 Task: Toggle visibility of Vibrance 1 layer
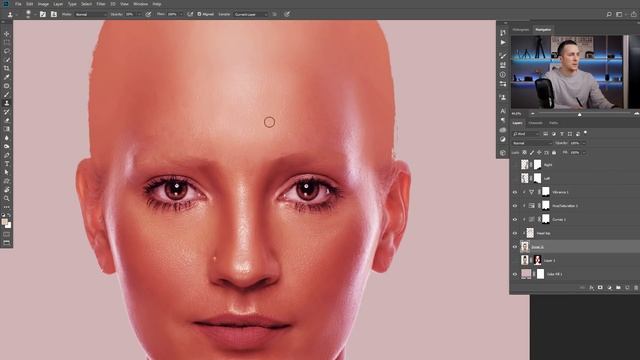(515, 192)
